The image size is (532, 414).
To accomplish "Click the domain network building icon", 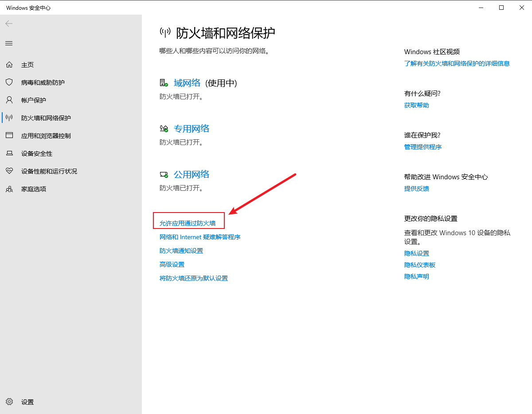I will click(x=164, y=83).
